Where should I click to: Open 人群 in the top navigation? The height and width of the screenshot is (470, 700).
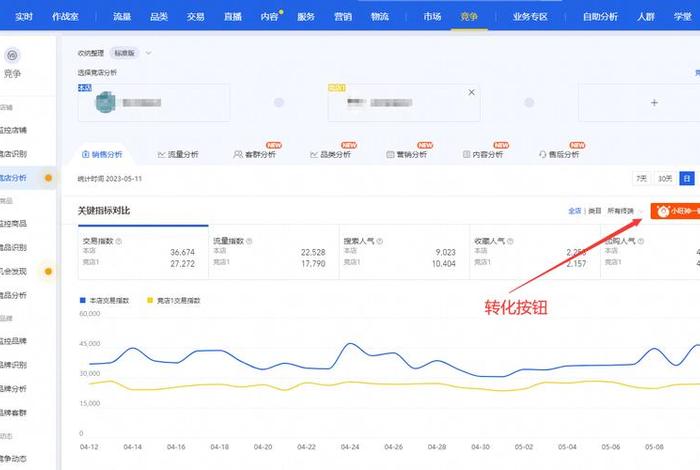coord(646,17)
